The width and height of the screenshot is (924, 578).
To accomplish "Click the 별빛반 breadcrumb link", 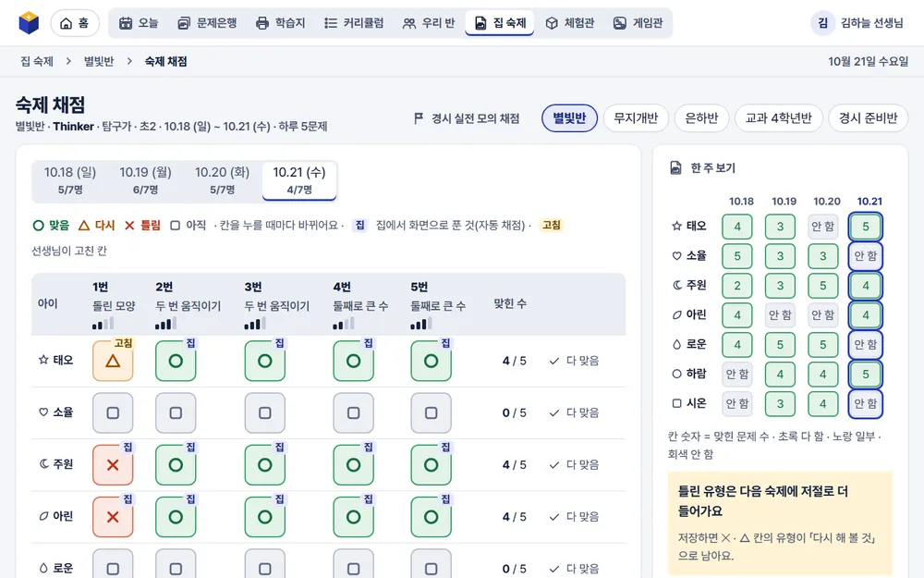I will click(99, 61).
